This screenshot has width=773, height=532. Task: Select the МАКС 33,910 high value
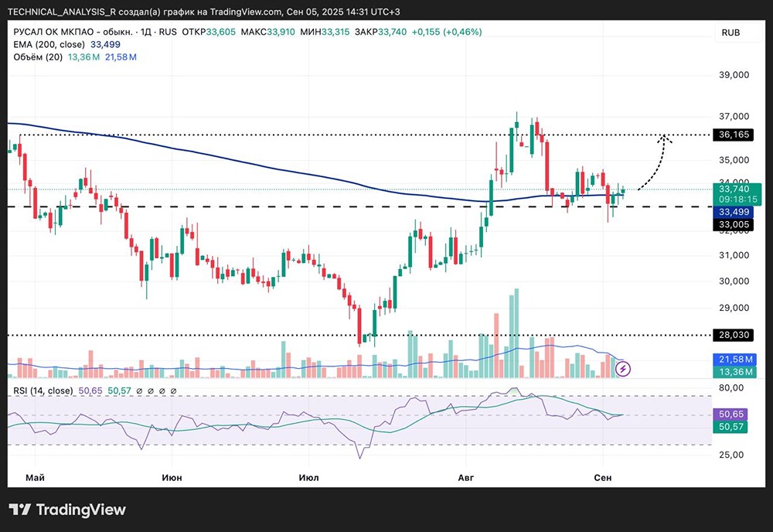(267, 32)
